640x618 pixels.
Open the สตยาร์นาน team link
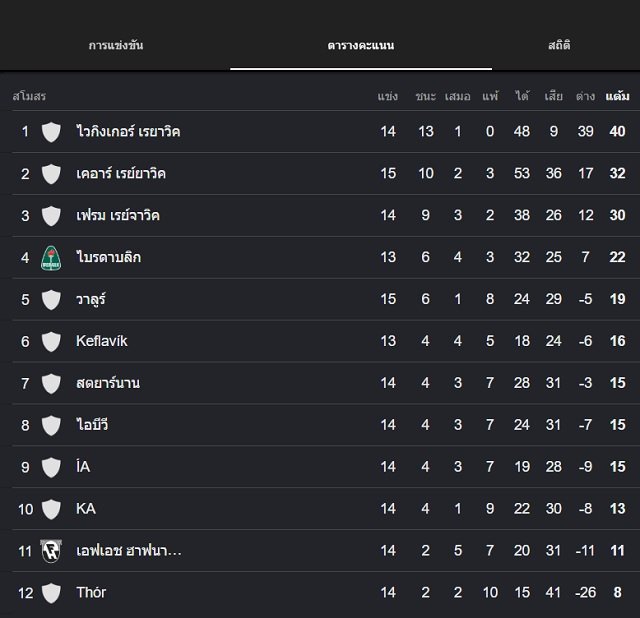[108, 383]
